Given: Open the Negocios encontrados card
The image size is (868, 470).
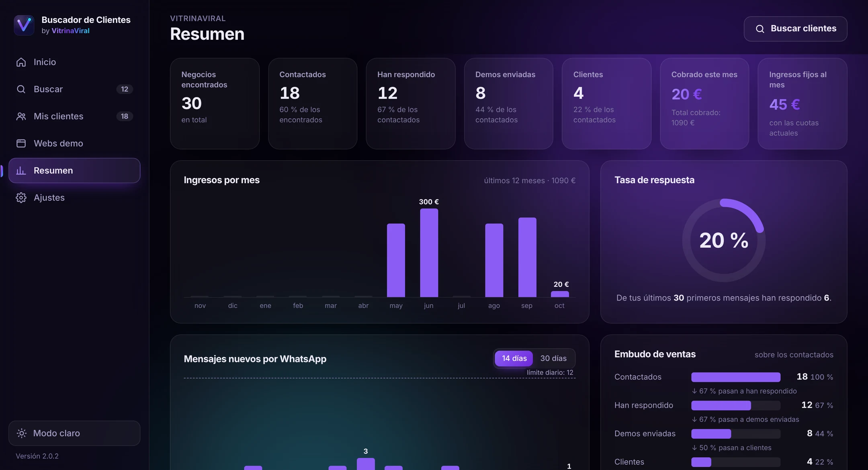Looking at the screenshot, I should [x=215, y=104].
